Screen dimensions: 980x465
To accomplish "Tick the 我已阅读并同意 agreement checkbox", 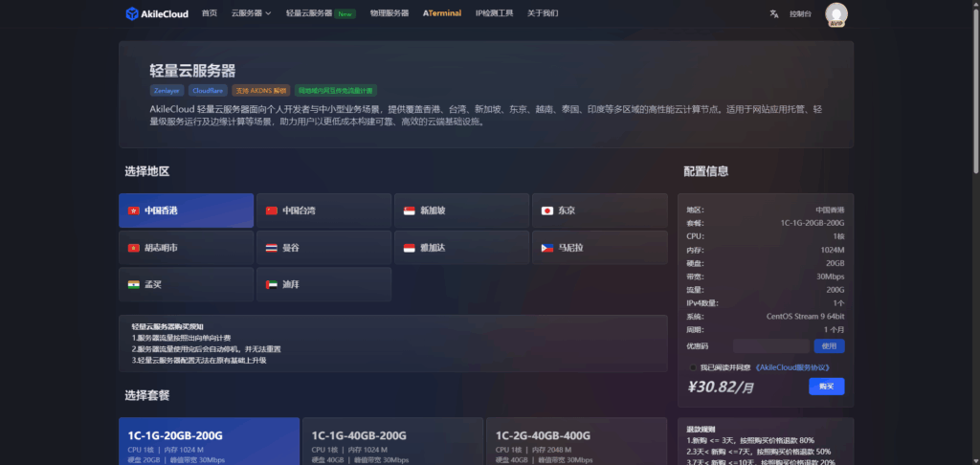I will point(693,367).
